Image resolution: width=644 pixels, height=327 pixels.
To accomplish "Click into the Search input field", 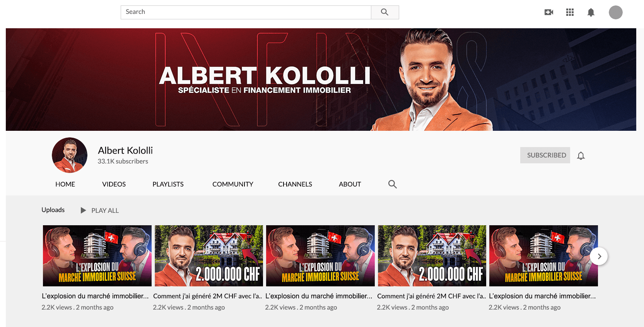I will point(246,12).
